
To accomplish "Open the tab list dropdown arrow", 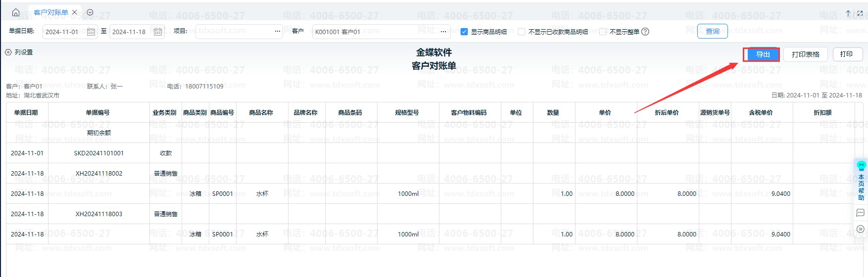I will [90, 12].
